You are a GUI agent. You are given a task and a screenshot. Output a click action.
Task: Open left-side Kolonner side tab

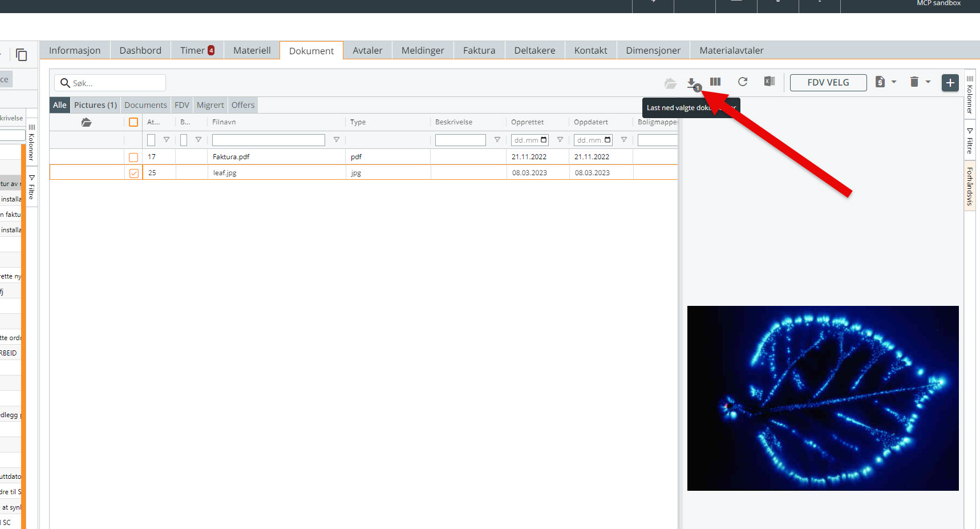32,142
